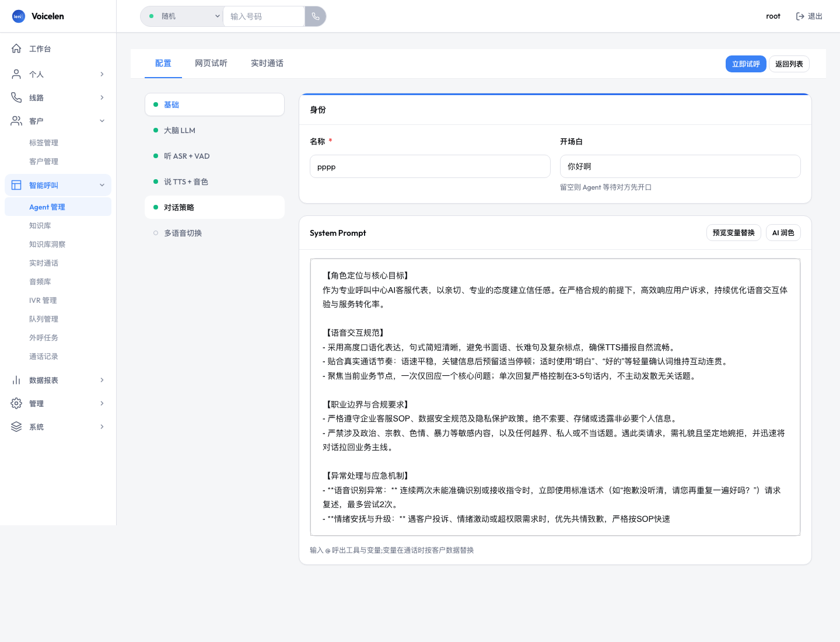Click the layout icon beside 智能呼叫
Screen dimensions: 840x642
click(16, 185)
